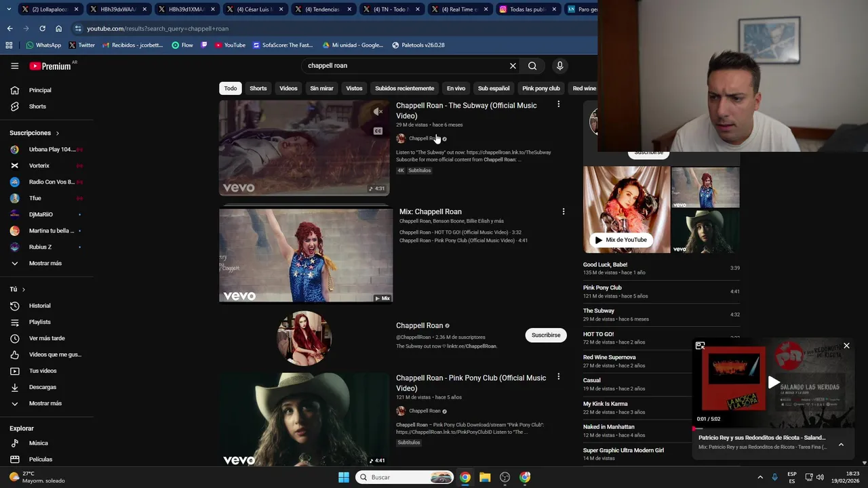
Task: Expand miniplayer to full watch page
Action: point(700,346)
